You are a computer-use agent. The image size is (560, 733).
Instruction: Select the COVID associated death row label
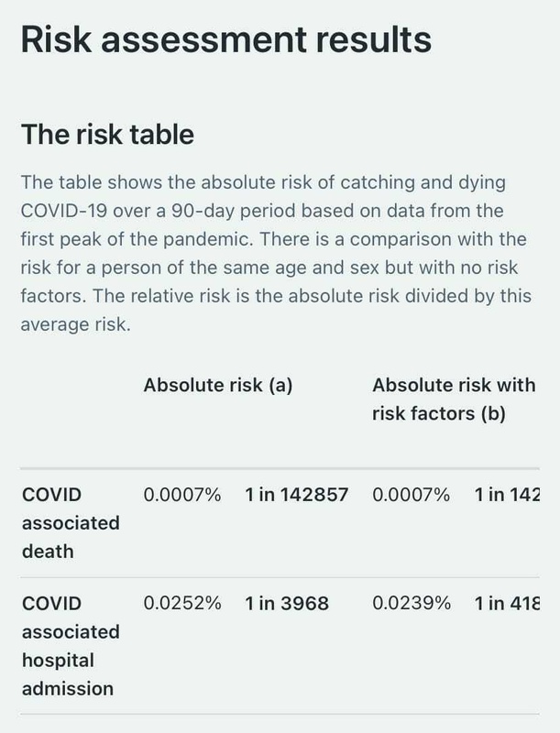point(71,522)
